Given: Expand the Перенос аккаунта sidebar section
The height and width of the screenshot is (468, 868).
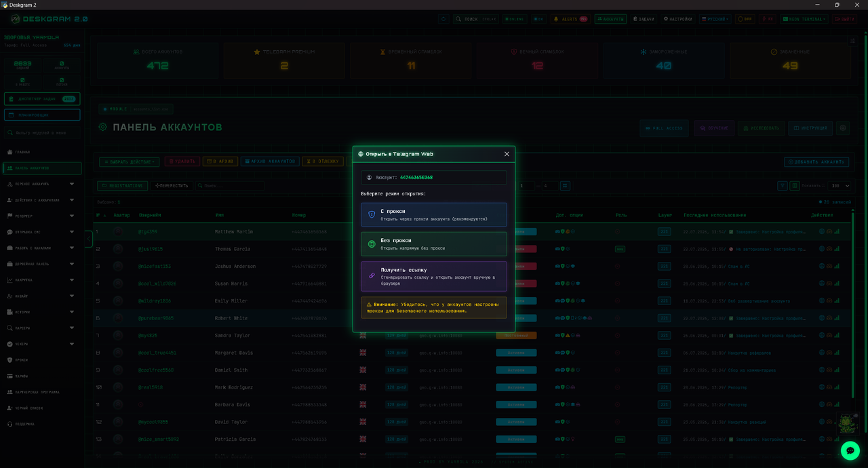Looking at the screenshot, I should pyautogui.click(x=41, y=184).
